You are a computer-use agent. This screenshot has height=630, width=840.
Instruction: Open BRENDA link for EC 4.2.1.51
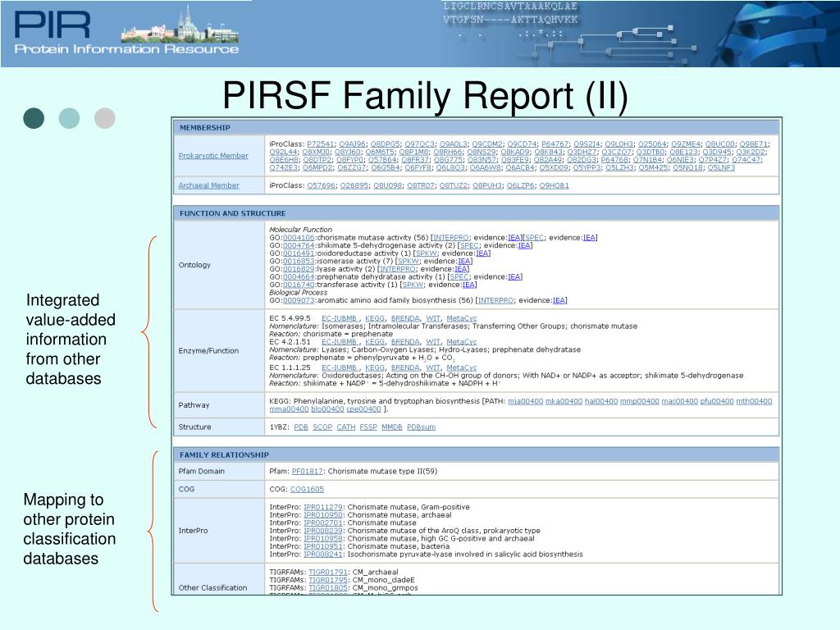click(405, 342)
